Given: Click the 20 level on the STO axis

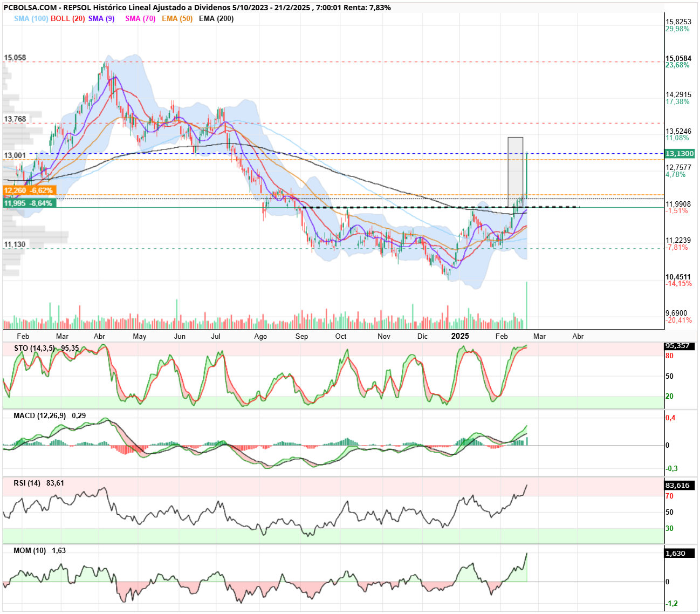Looking at the screenshot, I should point(670,397).
